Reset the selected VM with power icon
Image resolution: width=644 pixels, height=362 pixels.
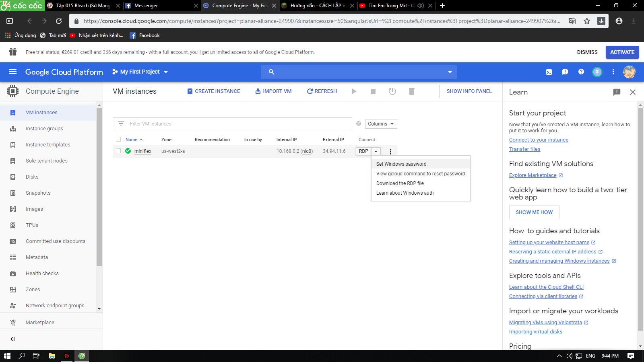(392, 91)
